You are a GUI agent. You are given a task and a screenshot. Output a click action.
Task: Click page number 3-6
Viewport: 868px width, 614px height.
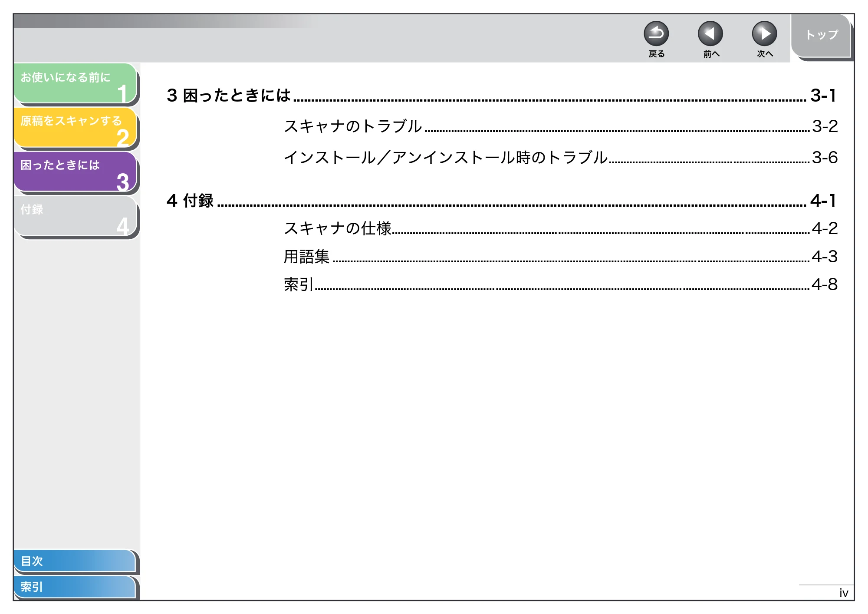coord(825,158)
